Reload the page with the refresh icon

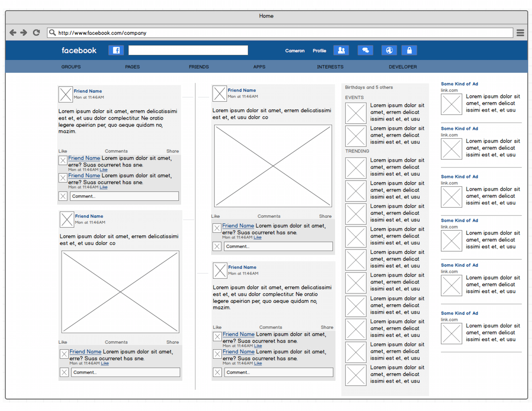(37, 33)
